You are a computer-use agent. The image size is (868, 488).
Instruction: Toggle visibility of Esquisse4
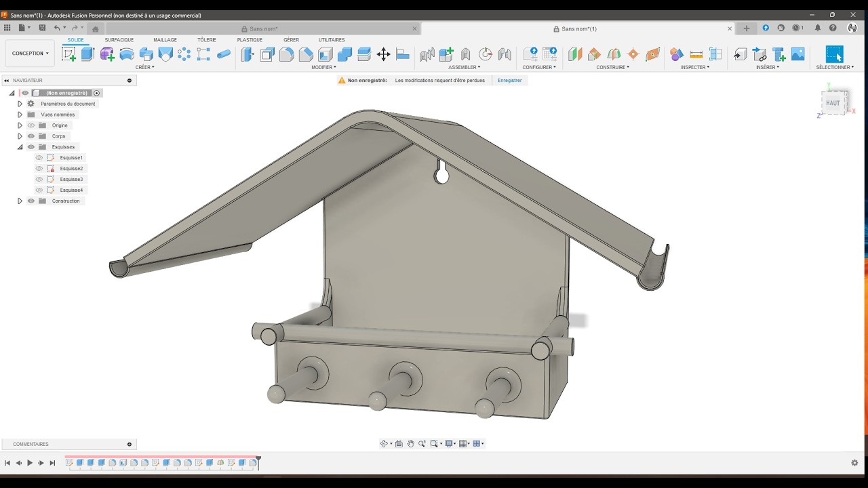pyautogui.click(x=39, y=190)
